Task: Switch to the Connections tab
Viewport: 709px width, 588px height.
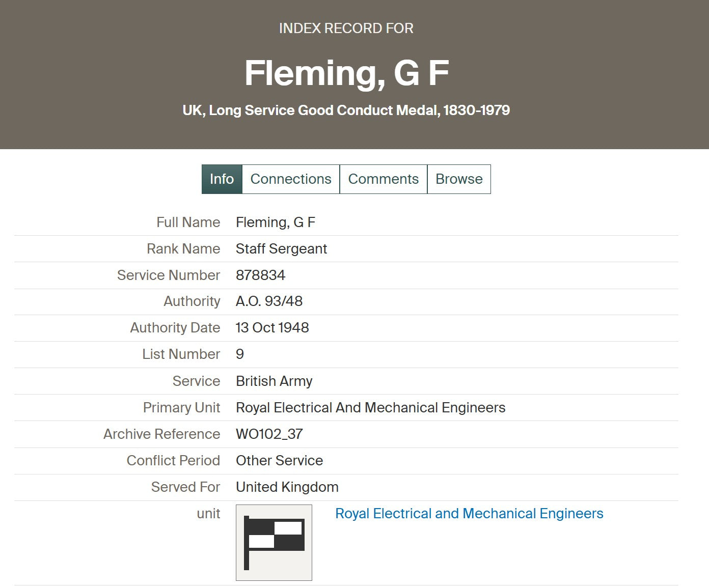Action: 291,179
